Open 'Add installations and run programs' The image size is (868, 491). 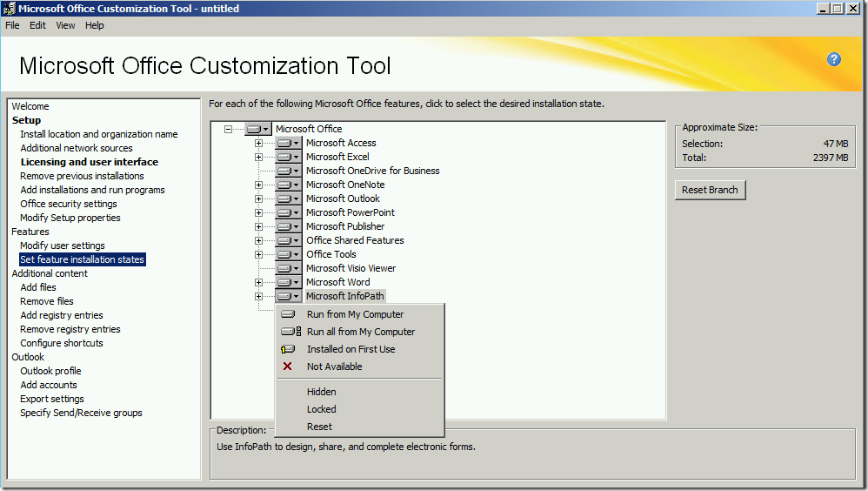tap(92, 190)
